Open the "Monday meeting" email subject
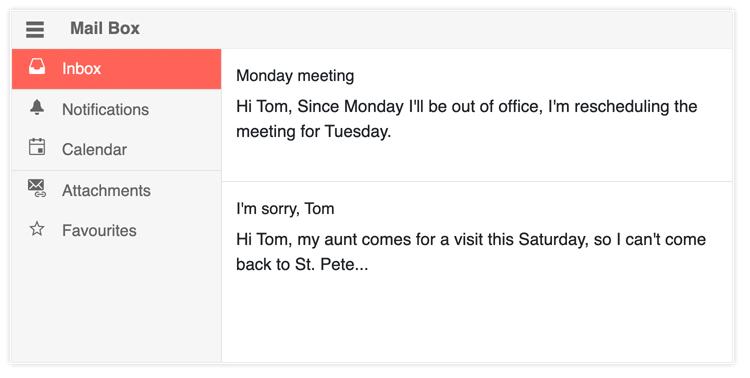This screenshot has width=750, height=378. [x=295, y=76]
